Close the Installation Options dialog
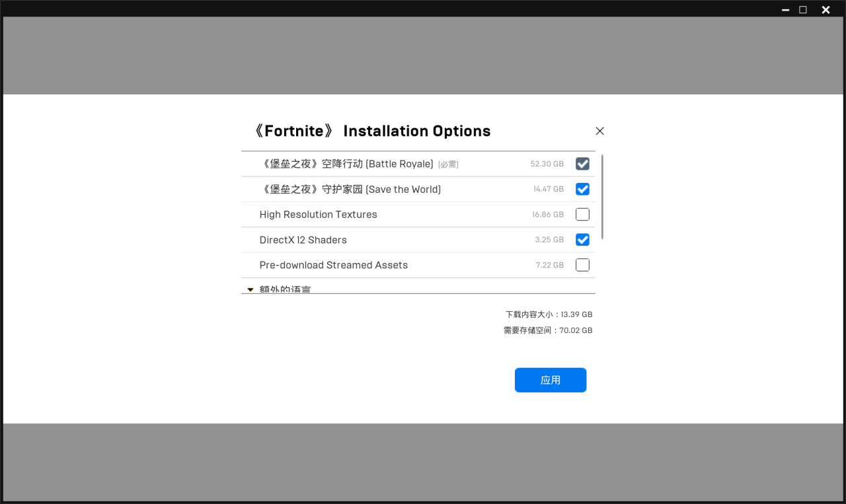The image size is (846, 504). coord(599,131)
